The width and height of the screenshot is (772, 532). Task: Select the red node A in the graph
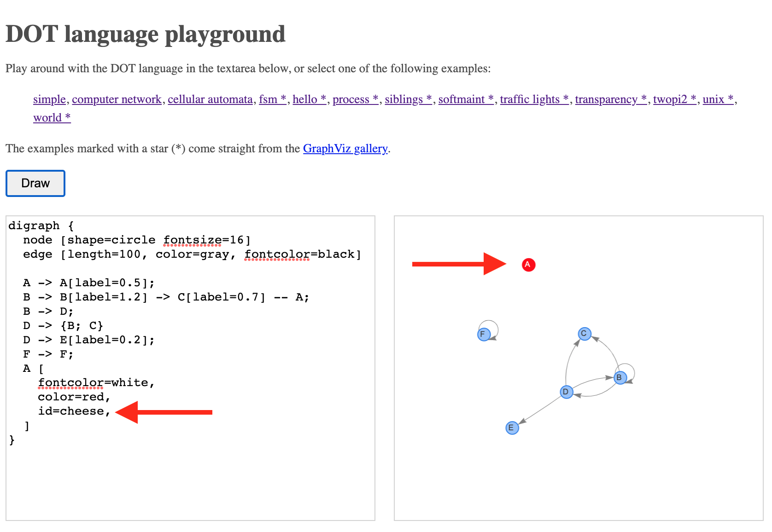528,265
